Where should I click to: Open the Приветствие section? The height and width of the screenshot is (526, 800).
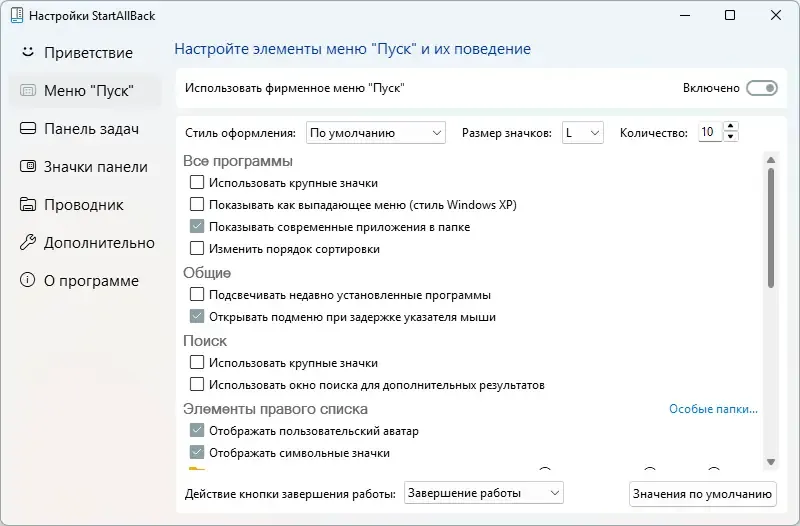85,53
